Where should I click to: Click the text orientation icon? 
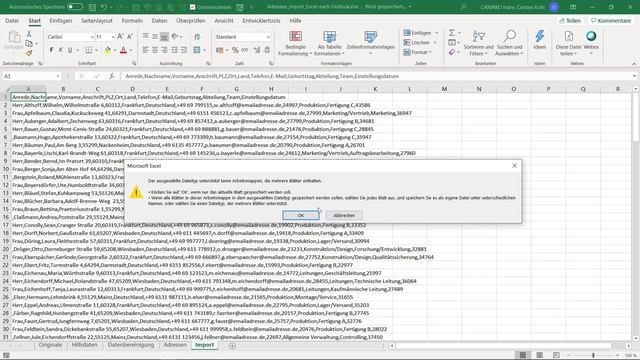tap(175, 37)
